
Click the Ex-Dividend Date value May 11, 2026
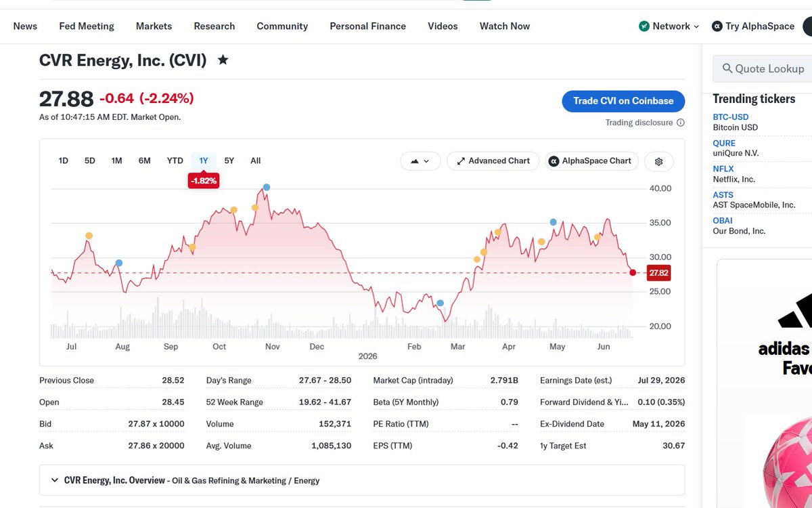click(x=658, y=424)
